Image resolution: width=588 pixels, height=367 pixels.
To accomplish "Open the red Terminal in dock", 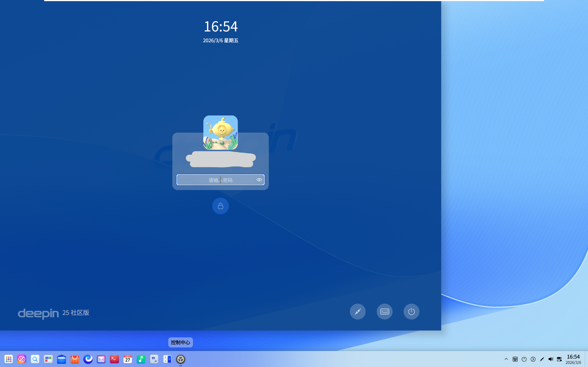I will [114, 359].
